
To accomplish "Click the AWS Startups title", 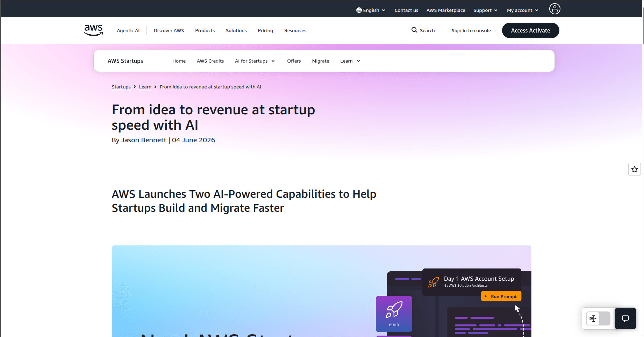I will [x=125, y=61].
